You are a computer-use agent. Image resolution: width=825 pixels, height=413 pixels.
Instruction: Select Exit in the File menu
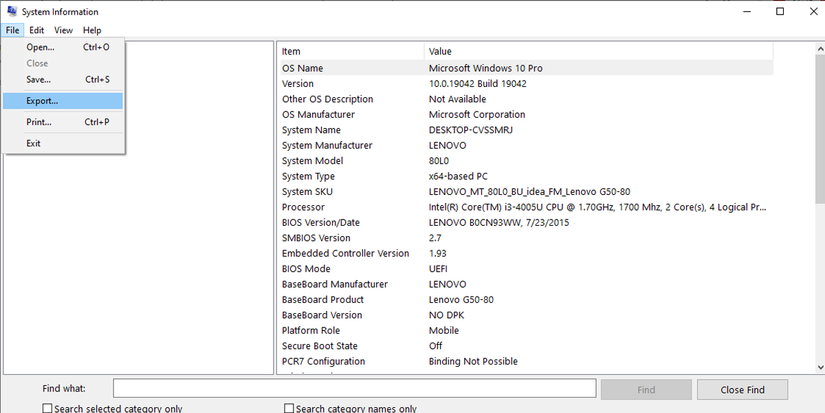[63, 143]
